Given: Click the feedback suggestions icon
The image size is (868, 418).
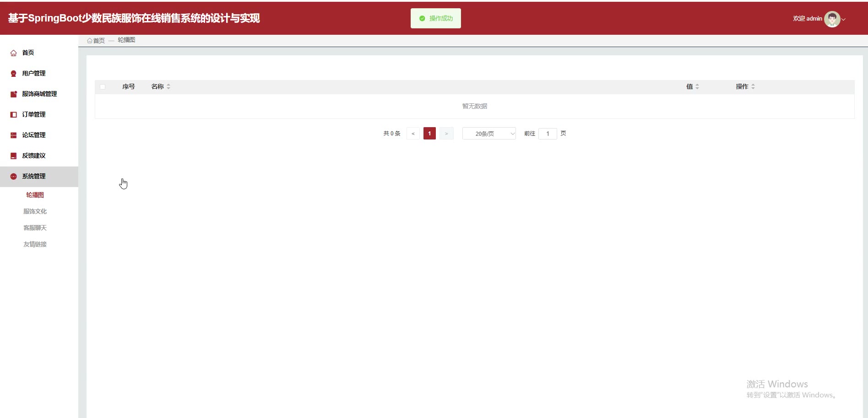Looking at the screenshot, I should pyautogui.click(x=14, y=156).
